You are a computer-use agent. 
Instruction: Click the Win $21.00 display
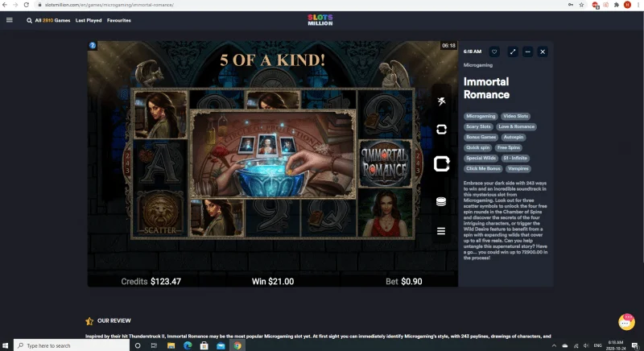tap(273, 282)
